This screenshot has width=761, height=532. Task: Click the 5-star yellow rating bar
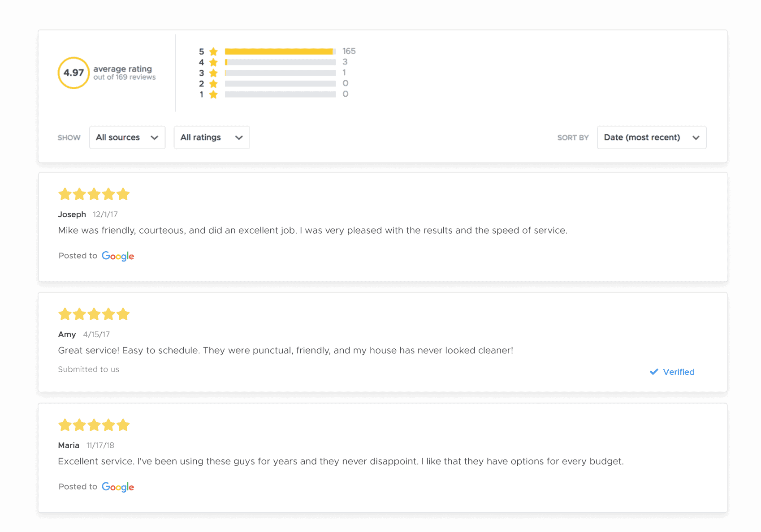coord(280,51)
